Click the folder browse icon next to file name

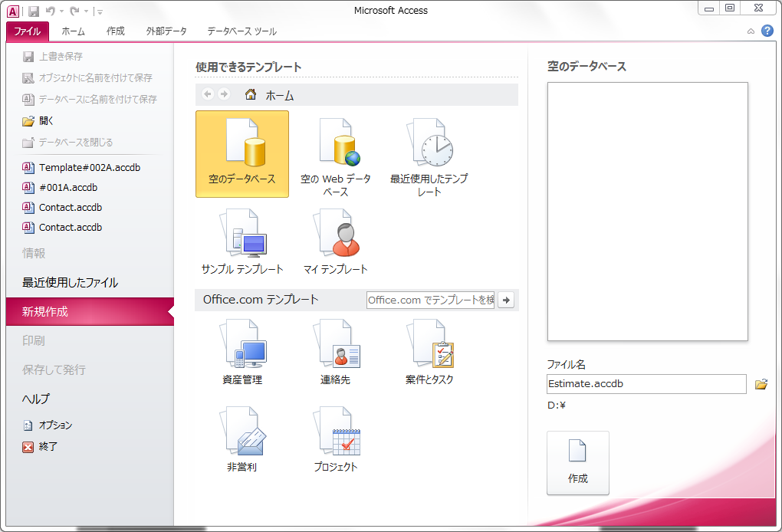tap(761, 384)
